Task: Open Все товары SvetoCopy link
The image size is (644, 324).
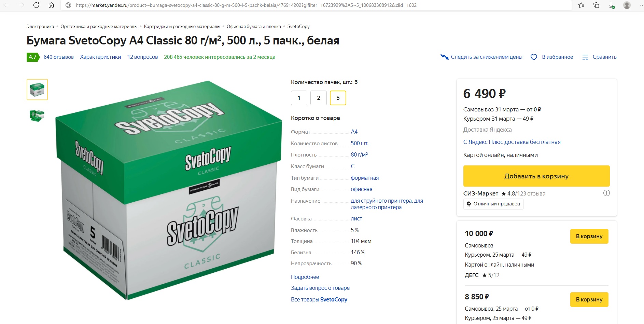Action: pyautogui.click(x=319, y=299)
